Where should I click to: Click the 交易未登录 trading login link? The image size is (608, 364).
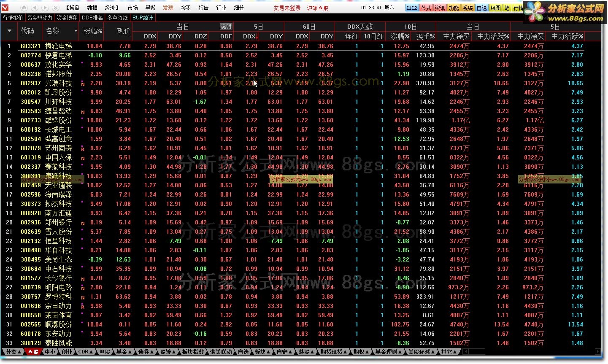[287, 8]
